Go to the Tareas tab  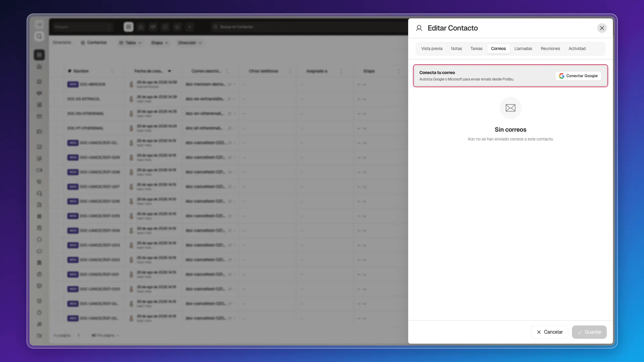tap(476, 49)
